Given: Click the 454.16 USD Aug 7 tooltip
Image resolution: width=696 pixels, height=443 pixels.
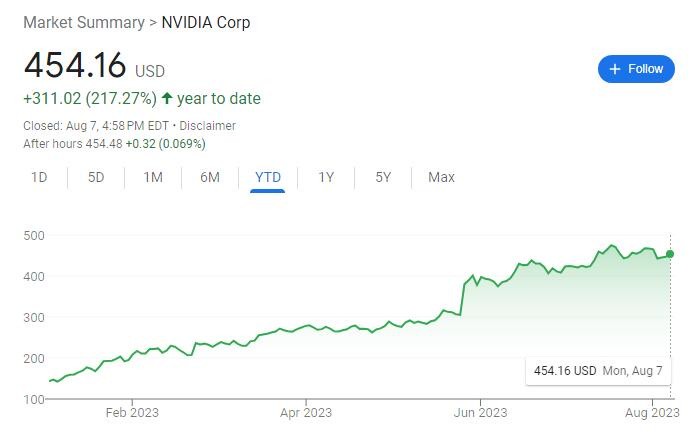Looking at the screenshot, I should 598,371.
